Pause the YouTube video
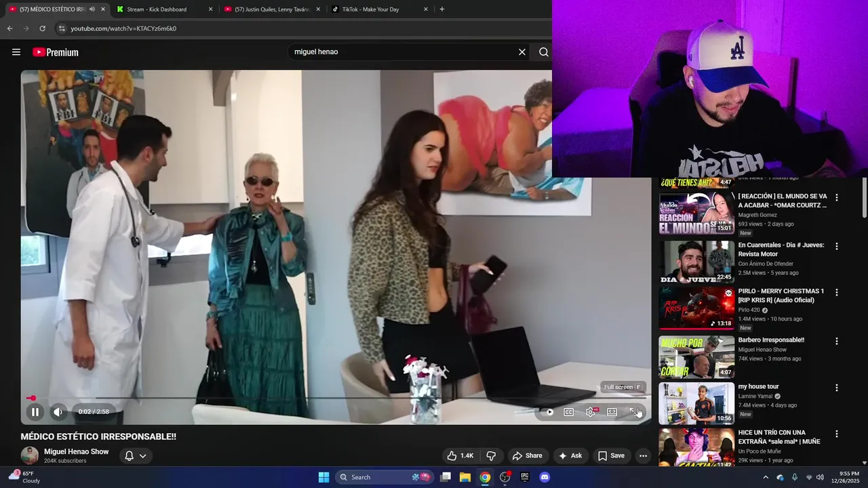This screenshot has width=868, height=488. click(35, 411)
